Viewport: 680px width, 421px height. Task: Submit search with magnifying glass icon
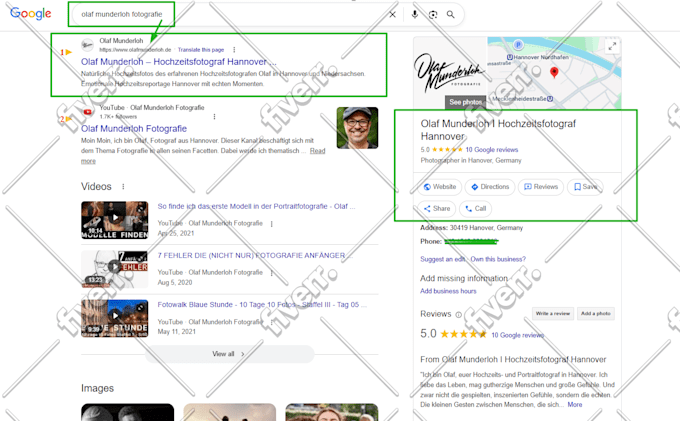click(451, 15)
